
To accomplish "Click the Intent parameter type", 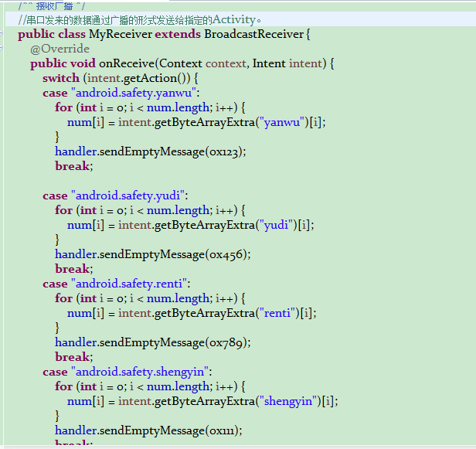I will coord(269,63).
